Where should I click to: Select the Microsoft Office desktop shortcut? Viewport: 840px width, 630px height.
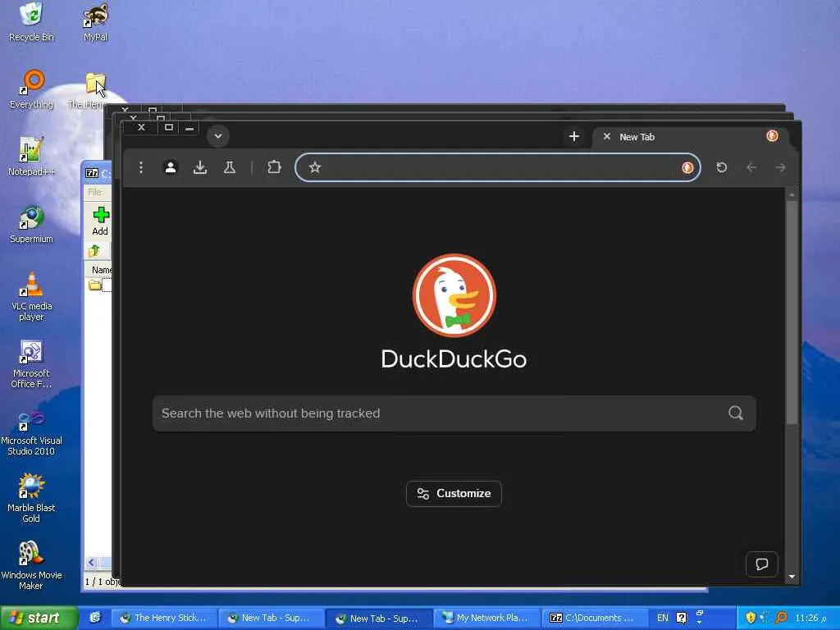pyautogui.click(x=31, y=364)
